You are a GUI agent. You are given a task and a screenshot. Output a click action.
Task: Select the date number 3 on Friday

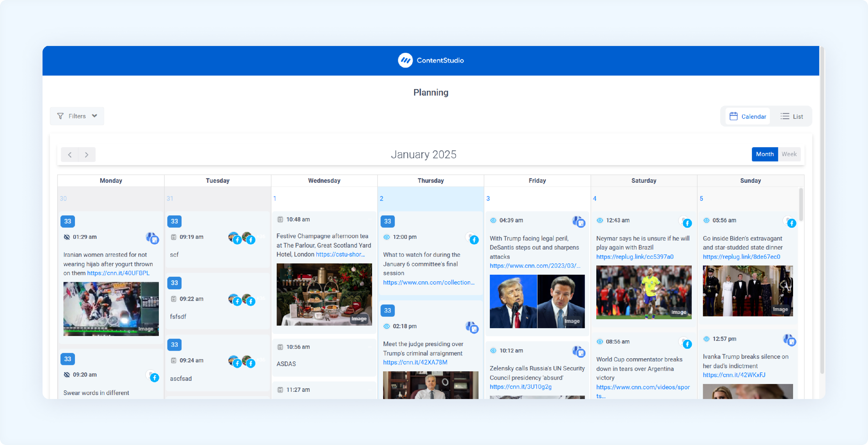[488, 198]
